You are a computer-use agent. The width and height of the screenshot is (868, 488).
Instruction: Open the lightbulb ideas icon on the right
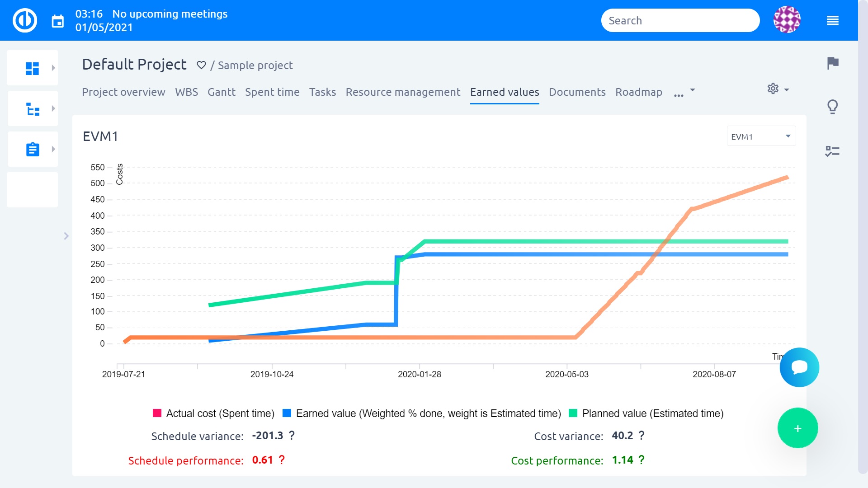click(x=833, y=107)
